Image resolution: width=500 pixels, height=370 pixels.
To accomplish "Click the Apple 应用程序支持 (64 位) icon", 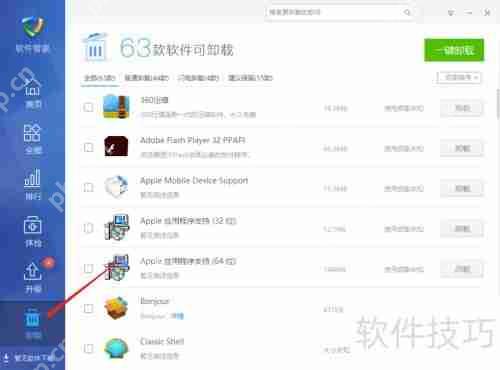I will point(117,267).
